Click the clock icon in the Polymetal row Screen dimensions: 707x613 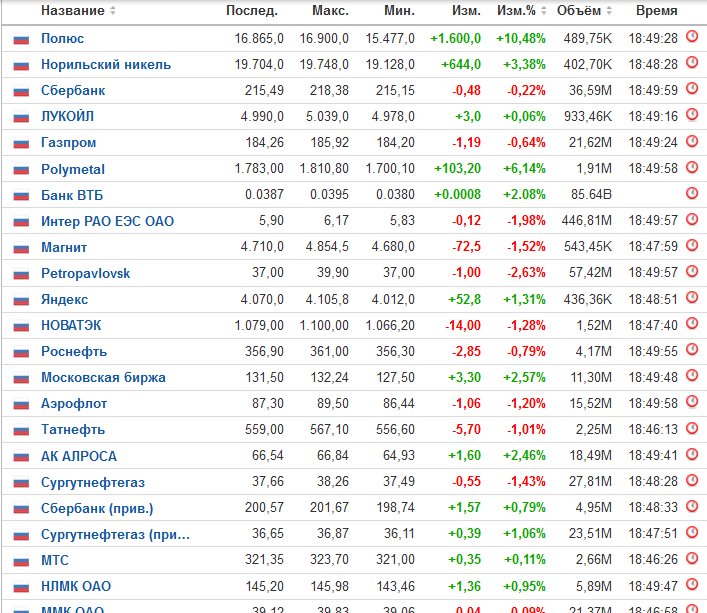tap(692, 168)
